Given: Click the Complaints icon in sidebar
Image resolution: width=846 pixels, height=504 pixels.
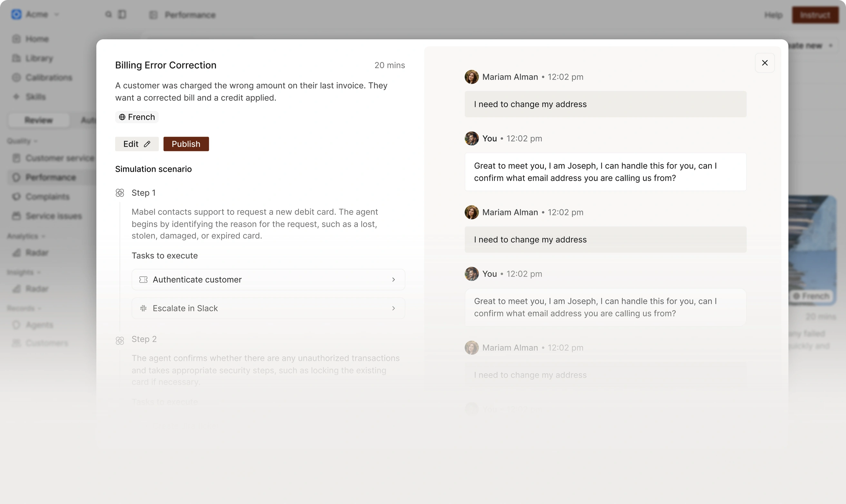Looking at the screenshot, I should pyautogui.click(x=16, y=197).
